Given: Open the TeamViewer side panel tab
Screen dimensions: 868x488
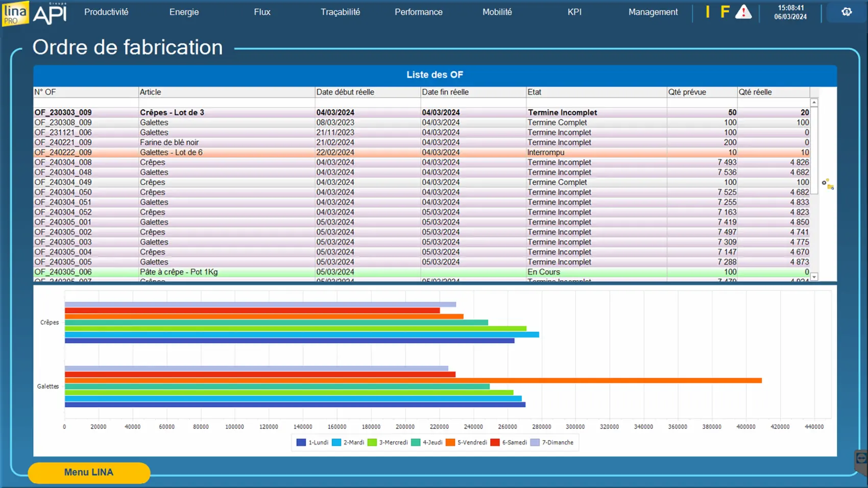Looking at the screenshot, I should click(x=861, y=459).
